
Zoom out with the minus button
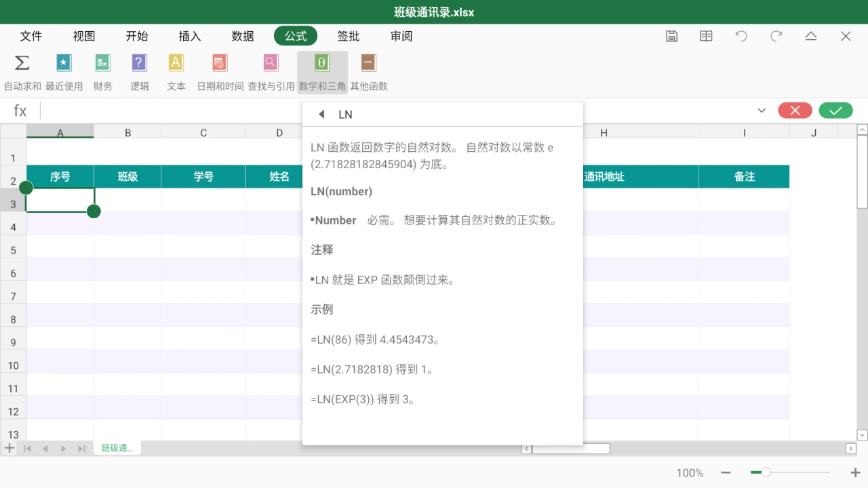tap(726, 472)
